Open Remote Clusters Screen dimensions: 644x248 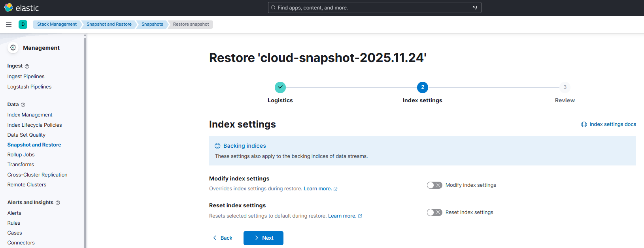pos(27,185)
